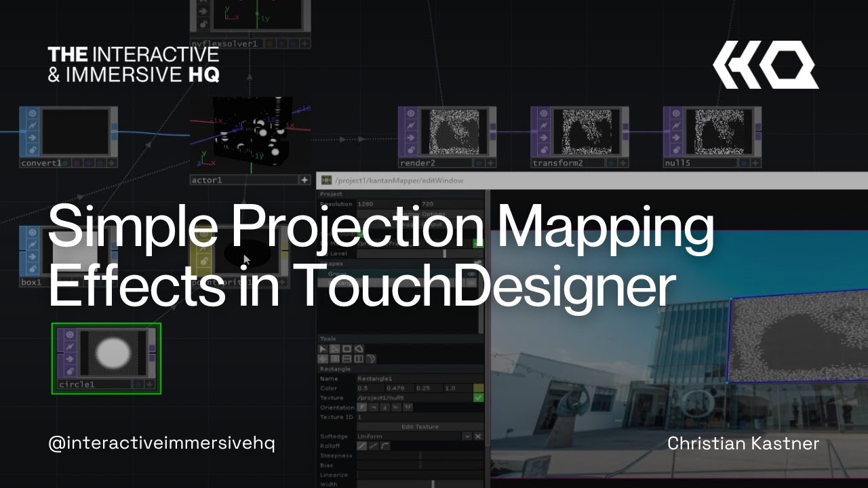868x488 pixels.
Task: Toggle bypass flag on convert1 node
Action: point(33,125)
